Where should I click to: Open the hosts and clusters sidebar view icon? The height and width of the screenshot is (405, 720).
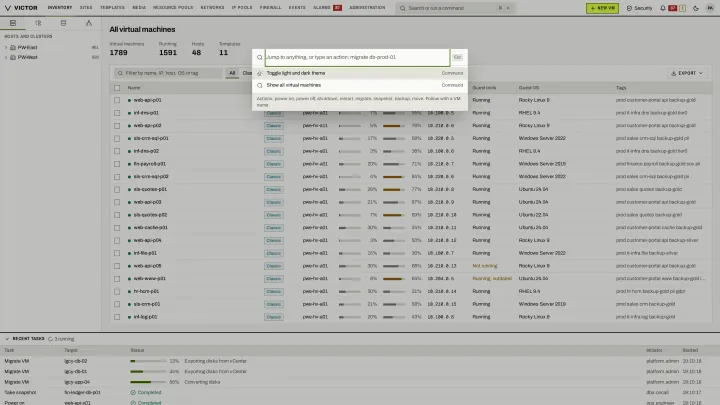[13, 23]
